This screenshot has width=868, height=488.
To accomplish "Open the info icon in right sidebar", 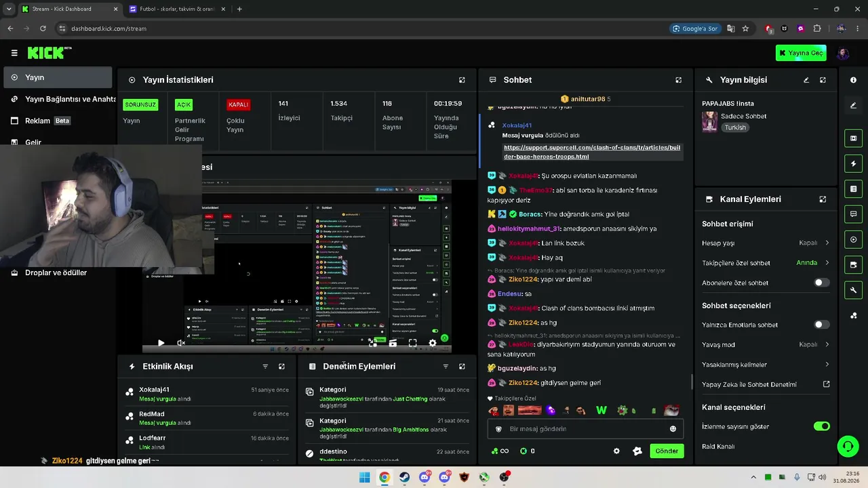I will [x=853, y=80].
